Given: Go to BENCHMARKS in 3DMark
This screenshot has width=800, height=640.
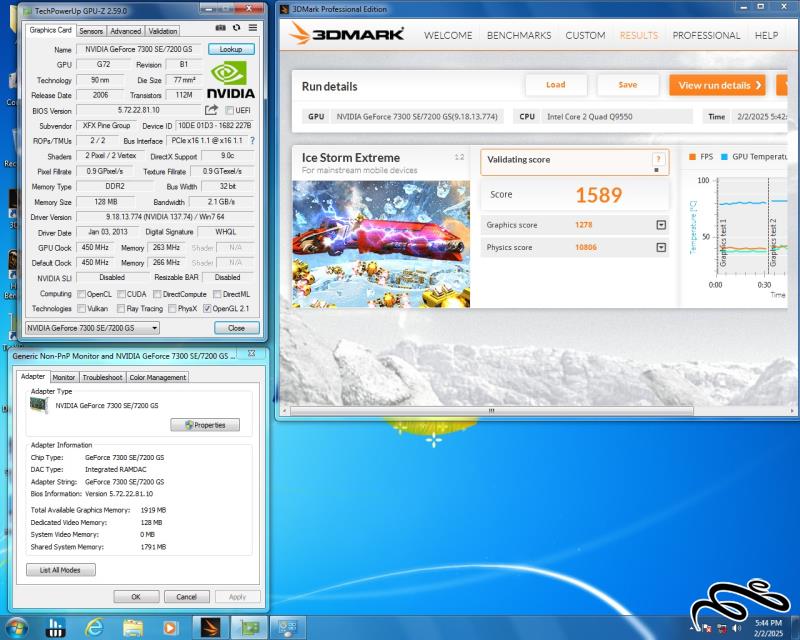Looking at the screenshot, I should click(519, 35).
